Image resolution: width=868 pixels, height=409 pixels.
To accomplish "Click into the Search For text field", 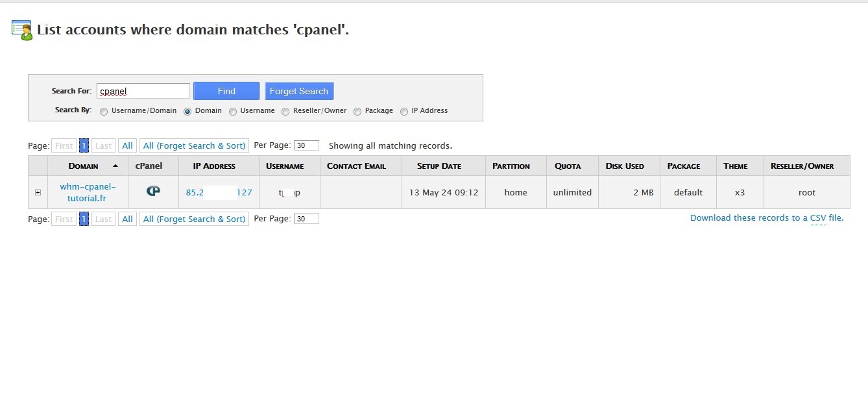I will tap(143, 91).
